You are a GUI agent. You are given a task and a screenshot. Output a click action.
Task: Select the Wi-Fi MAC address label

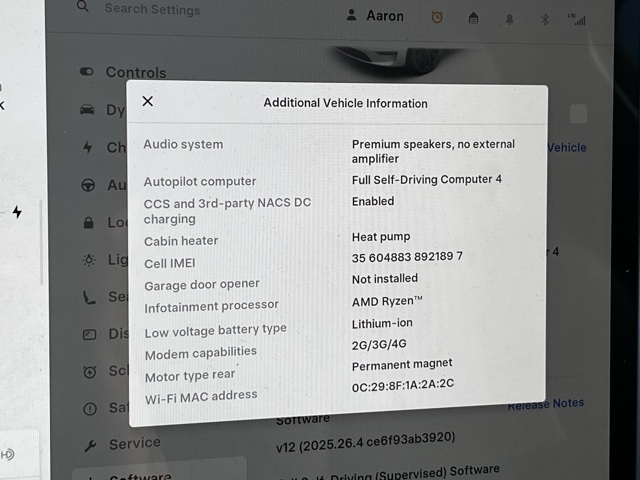coord(201,397)
